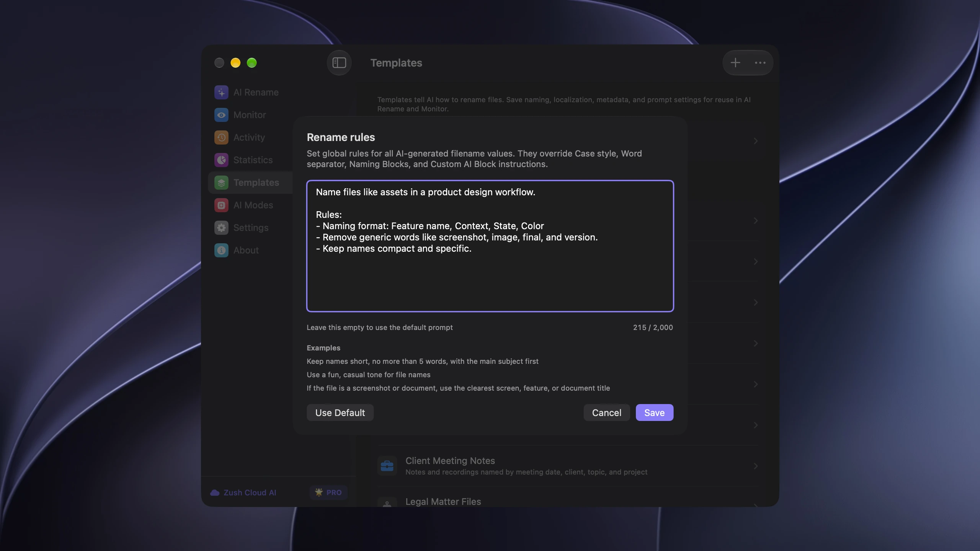Image resolution: width=980 pixels, height=551 pixels.
Task: Click the Templates layers icon
Action: (221, 183)
